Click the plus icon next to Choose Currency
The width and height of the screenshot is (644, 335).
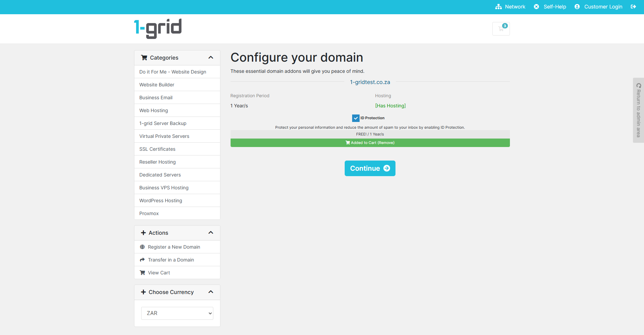[143, 292]
